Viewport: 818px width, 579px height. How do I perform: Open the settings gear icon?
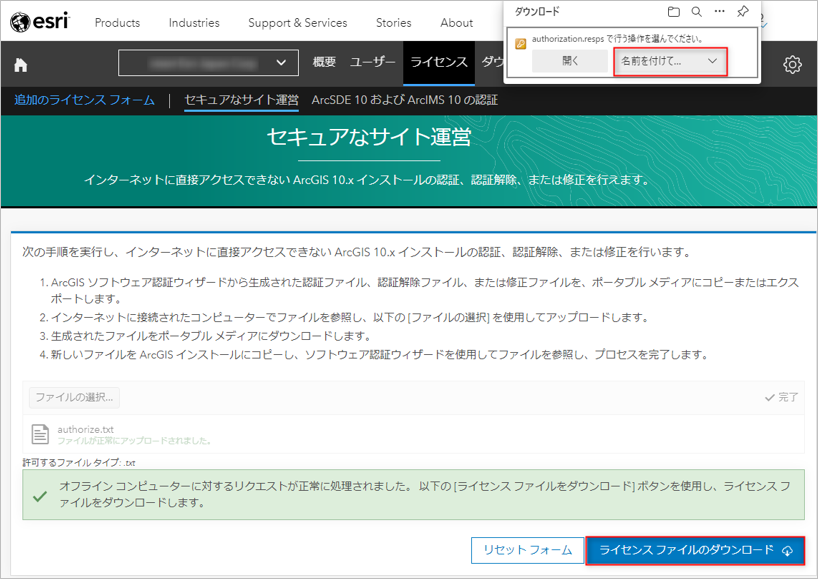[792, 64]
